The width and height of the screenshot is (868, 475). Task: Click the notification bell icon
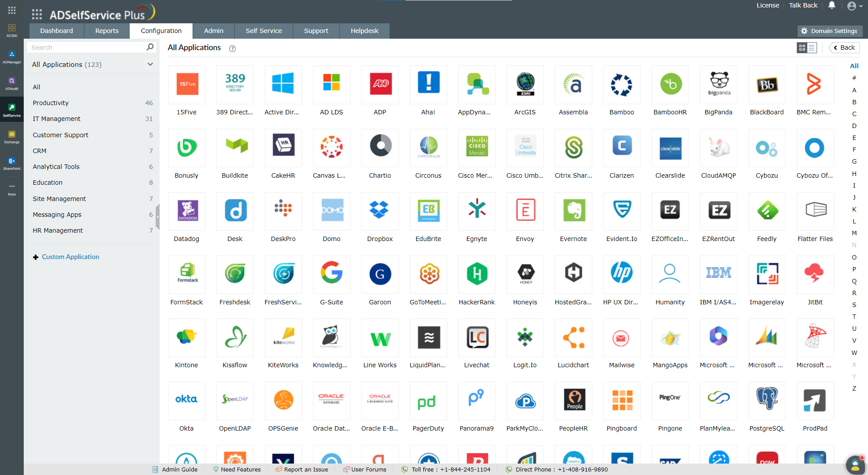point(831,5)
